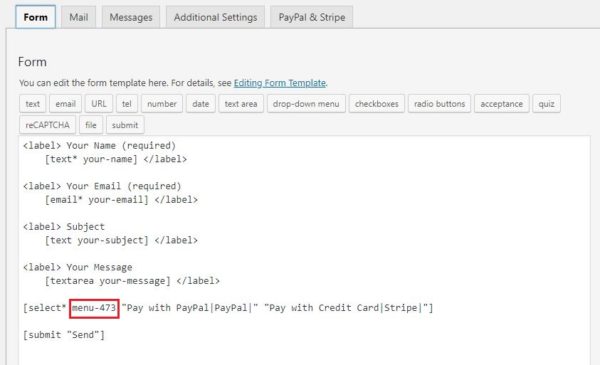Image resolution: width=600 pixels, height=365 pixels.
Task: Switch to the Mail tab
Action: [x=78, y=17]
